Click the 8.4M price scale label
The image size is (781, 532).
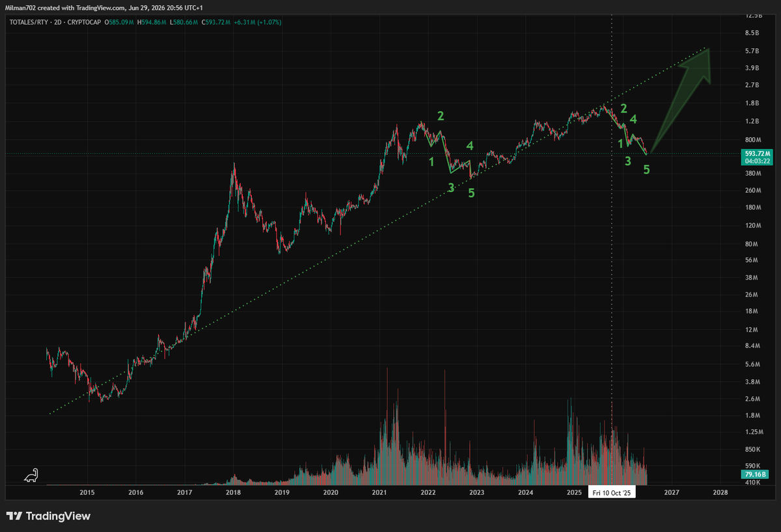point(752,347)
